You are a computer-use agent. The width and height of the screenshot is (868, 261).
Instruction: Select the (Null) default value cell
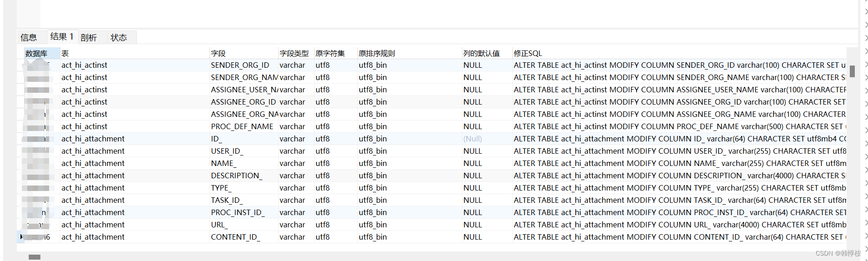[x=473, y=139]
